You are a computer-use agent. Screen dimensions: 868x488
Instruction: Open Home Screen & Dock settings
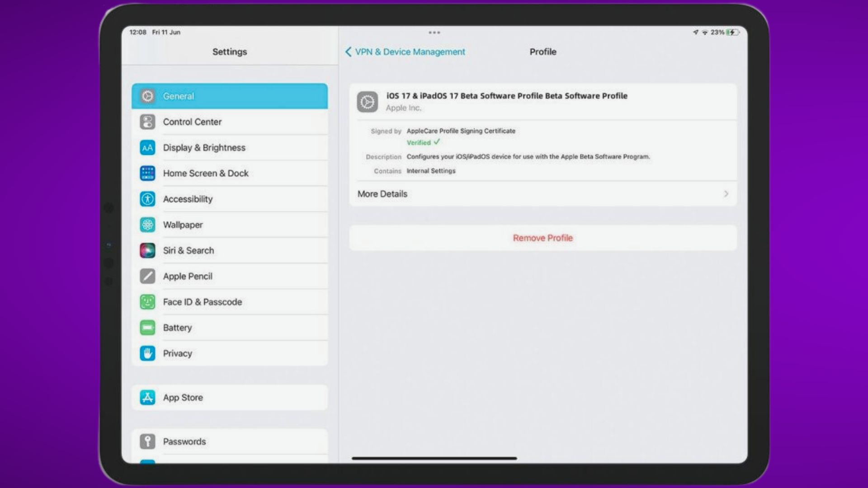230,173
